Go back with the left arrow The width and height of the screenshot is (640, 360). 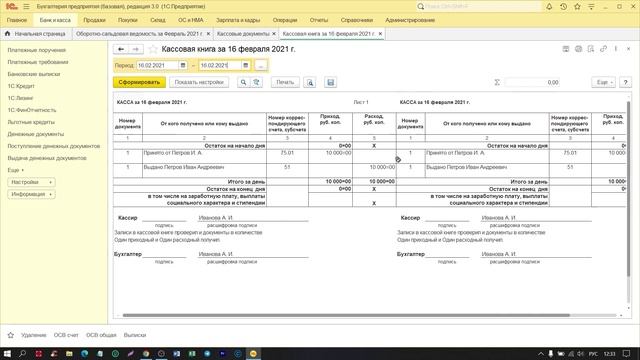121,49
